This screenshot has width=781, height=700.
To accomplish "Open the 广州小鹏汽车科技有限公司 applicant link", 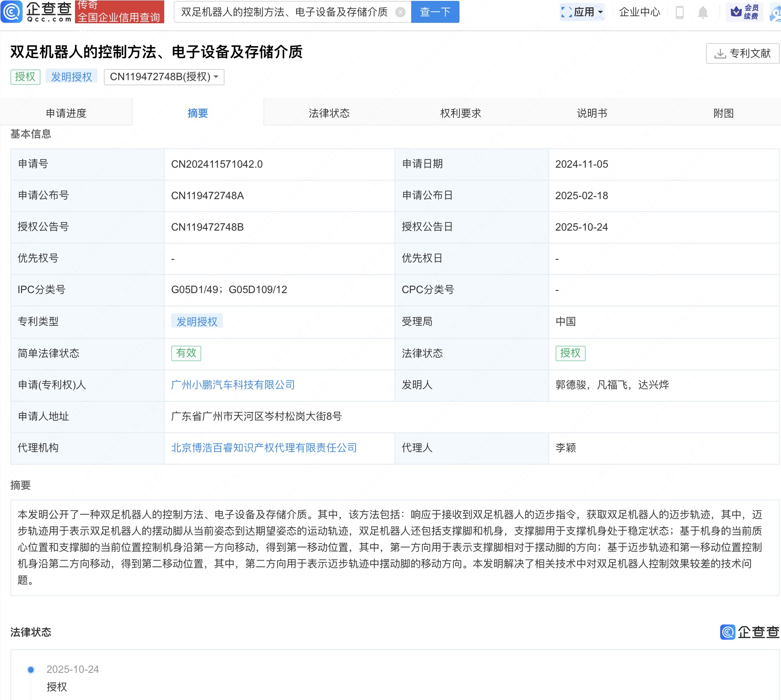I will tap(233, 385).
